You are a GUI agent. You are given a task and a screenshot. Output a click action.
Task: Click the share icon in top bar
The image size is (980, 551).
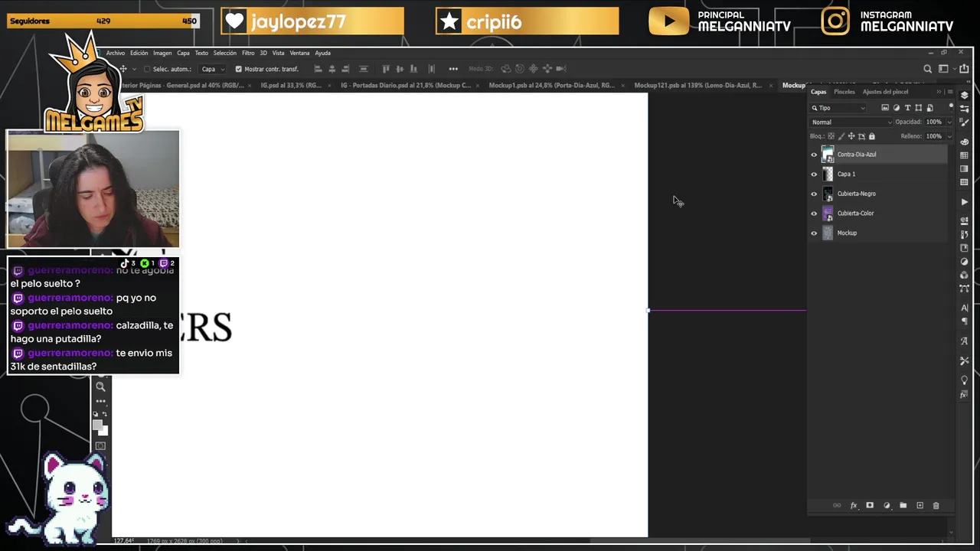(963, 69)
